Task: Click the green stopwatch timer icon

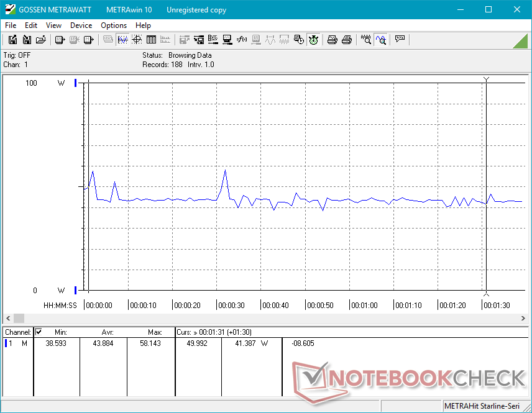Action: [x=313, y=40]
